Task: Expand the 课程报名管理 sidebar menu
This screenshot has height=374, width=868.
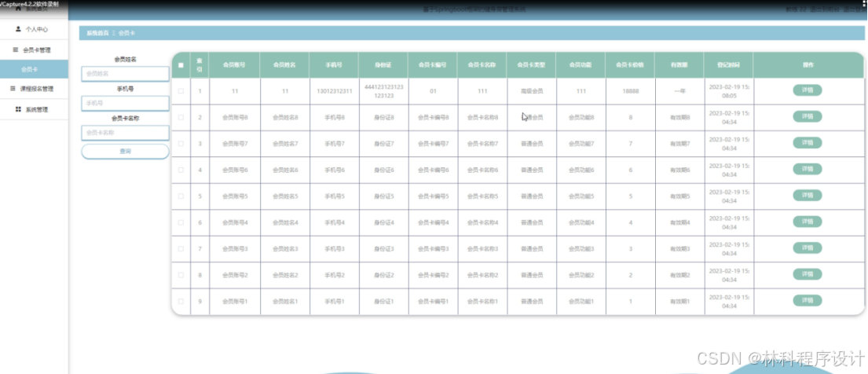Action: 34,89
